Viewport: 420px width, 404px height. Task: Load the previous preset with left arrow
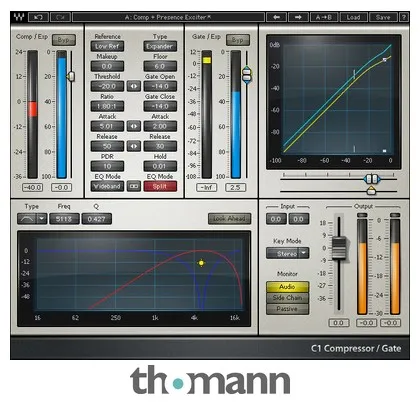pos(276,17)
